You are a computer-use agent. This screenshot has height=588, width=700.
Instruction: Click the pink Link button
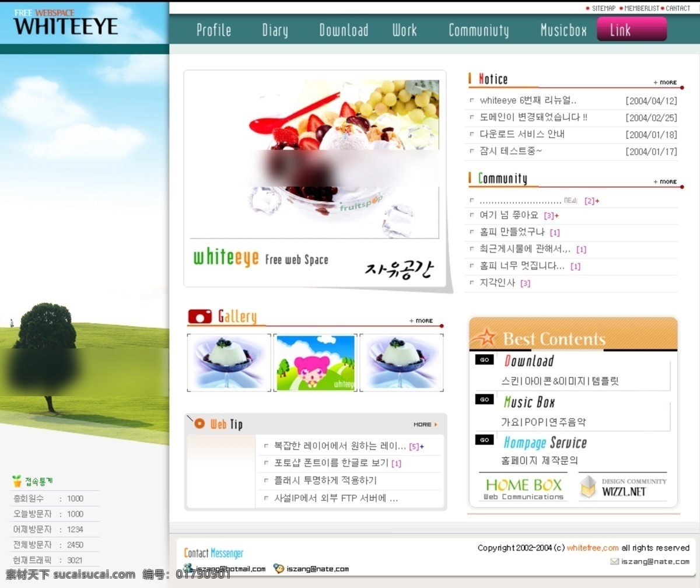pos(632,29)
